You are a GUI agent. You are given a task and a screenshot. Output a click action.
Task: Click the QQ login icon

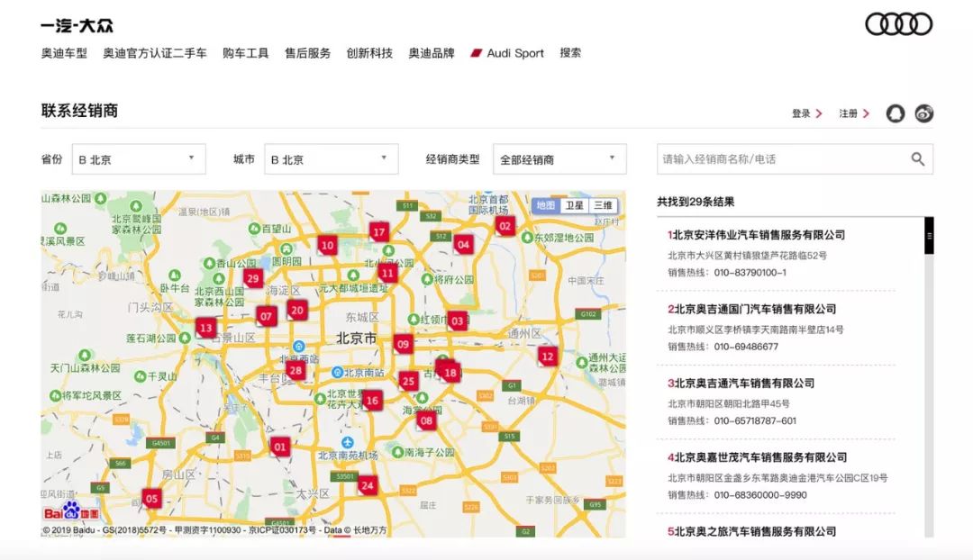coord(894,113)
